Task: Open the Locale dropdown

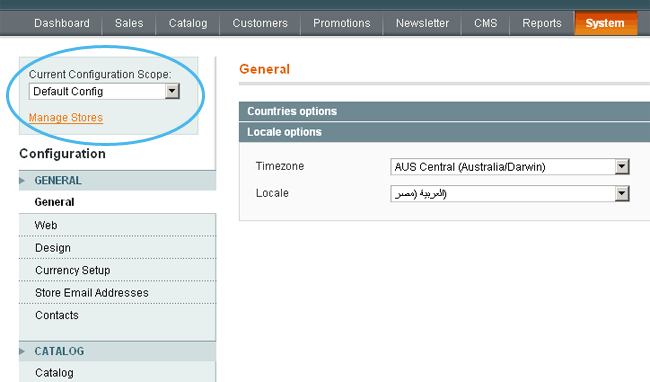Action: pos(510,193)
